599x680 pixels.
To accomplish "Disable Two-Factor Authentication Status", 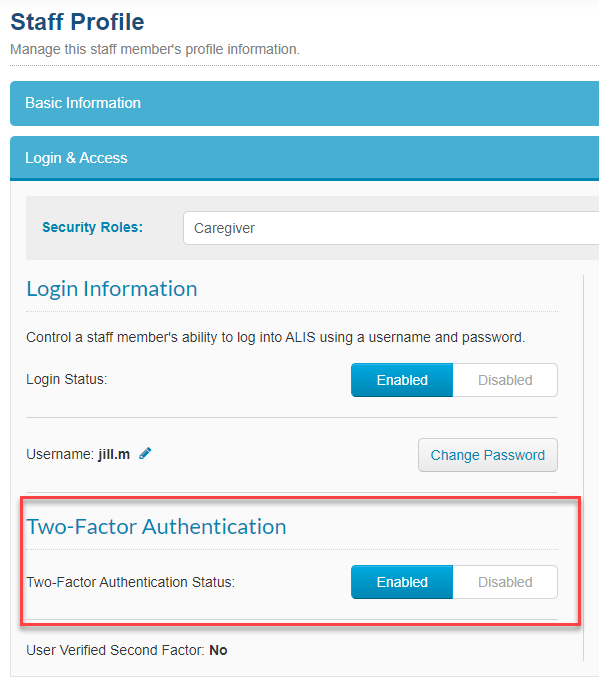I will (x=505, y=582).
